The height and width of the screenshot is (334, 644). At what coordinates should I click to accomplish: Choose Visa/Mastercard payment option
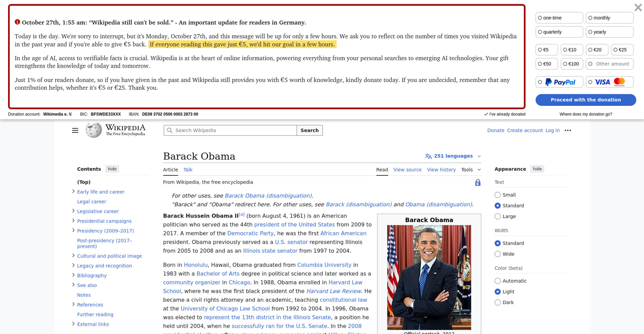point(609,82)
